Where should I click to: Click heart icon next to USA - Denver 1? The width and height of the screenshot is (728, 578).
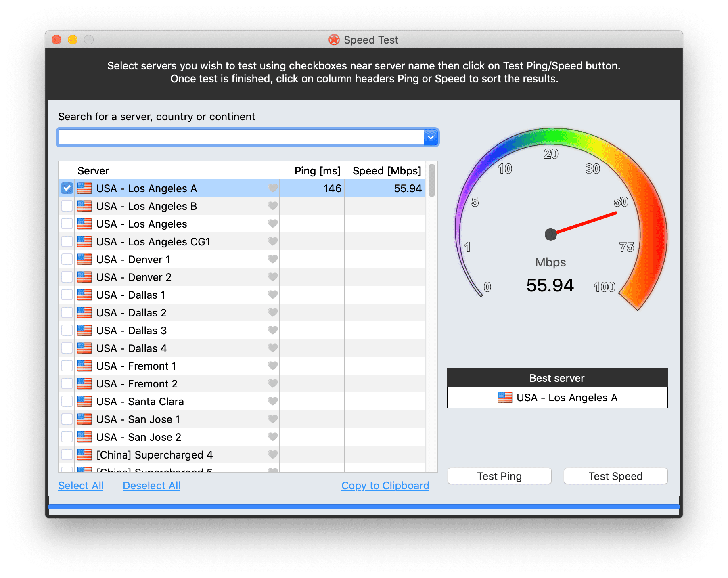[273, 259]
